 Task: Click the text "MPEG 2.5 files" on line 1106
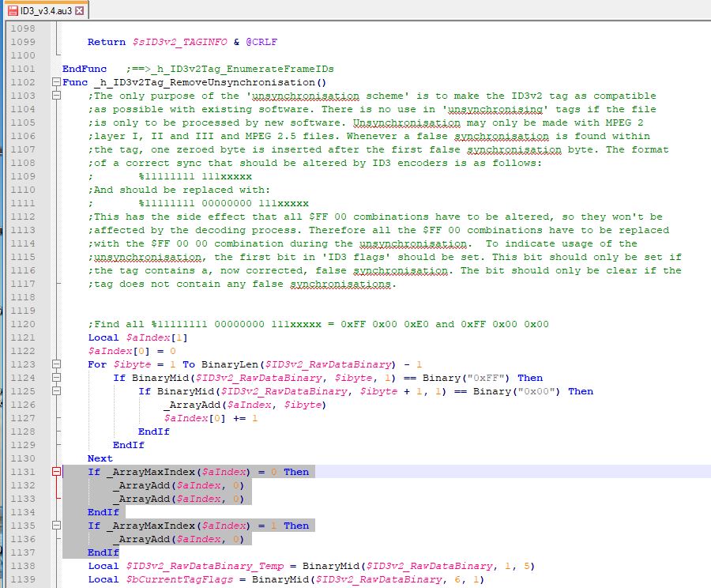290,136
